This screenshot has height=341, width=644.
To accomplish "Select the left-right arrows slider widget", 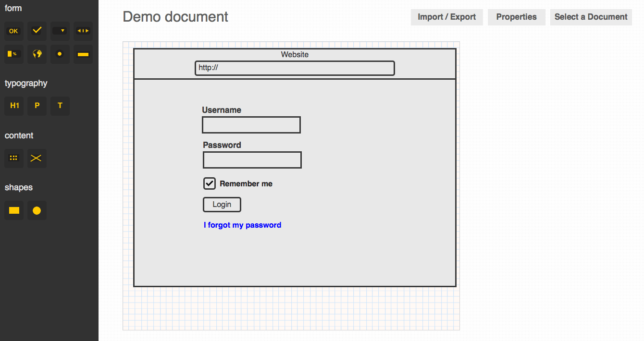I will (83, 31).
